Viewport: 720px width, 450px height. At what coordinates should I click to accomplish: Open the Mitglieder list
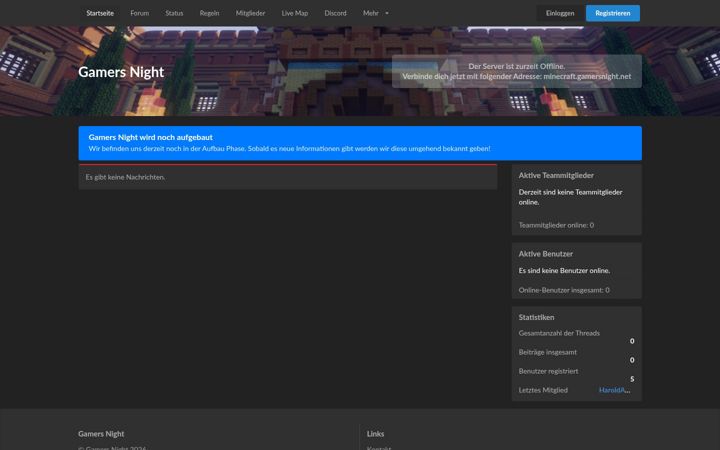(x=250, y=13)
